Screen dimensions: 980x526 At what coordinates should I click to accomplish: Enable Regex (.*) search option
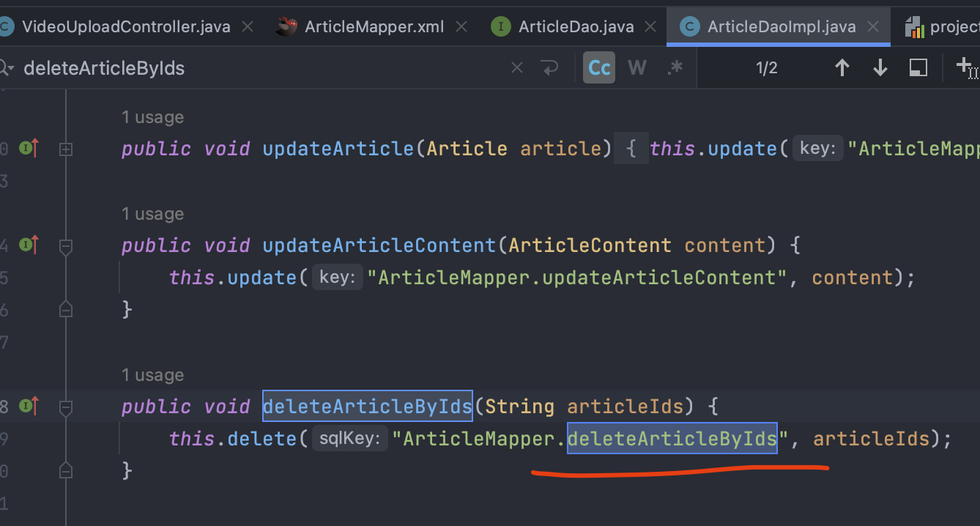[675, 68]
